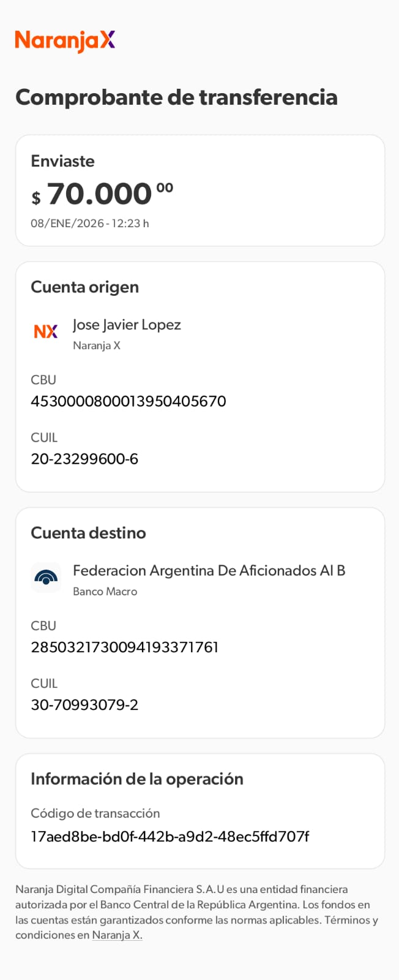Screen dimensions: 399x980
Task: Tap the origin CUIL 20-23299600-6
Action: point(84,459)
